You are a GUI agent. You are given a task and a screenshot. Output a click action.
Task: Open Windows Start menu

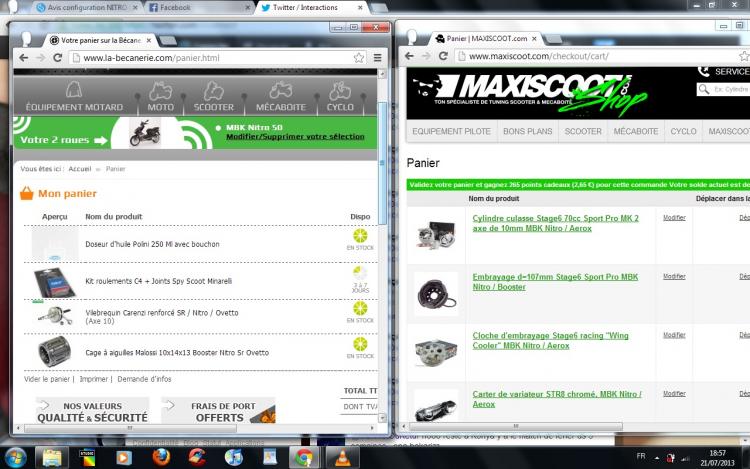coord(16,458)
